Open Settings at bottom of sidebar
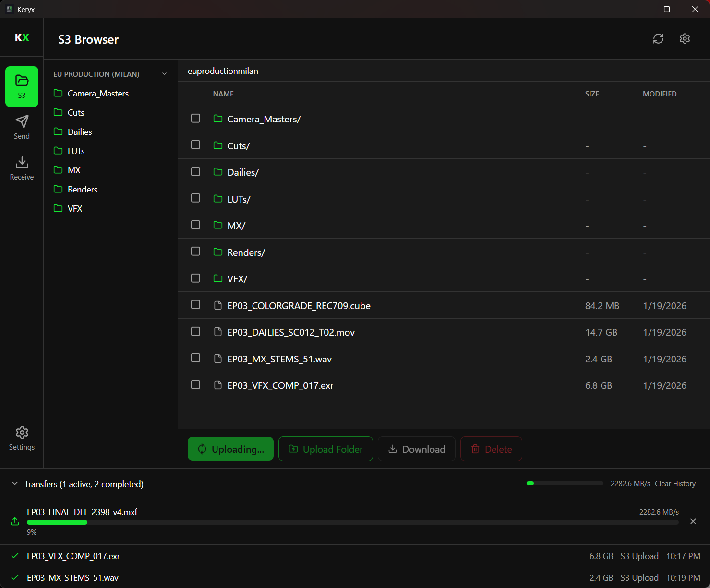710x588 pixels. 22,438
